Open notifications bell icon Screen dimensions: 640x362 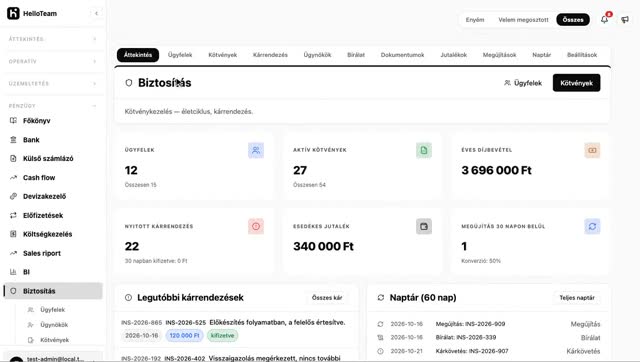click(x=604, y=19)
